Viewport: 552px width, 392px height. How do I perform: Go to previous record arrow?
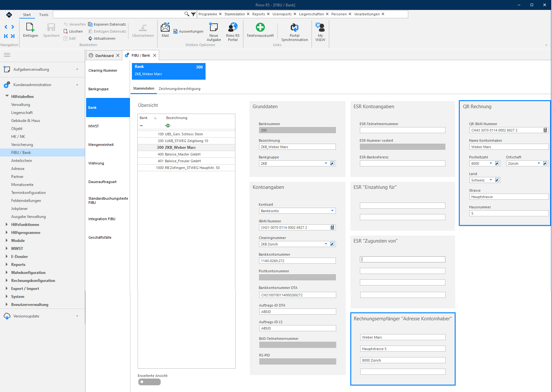6,27
